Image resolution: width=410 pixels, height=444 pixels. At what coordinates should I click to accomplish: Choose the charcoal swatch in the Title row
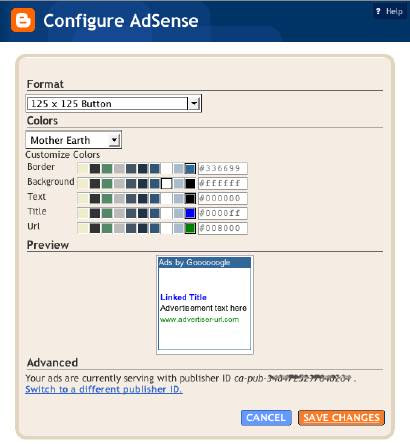(95, 213)
